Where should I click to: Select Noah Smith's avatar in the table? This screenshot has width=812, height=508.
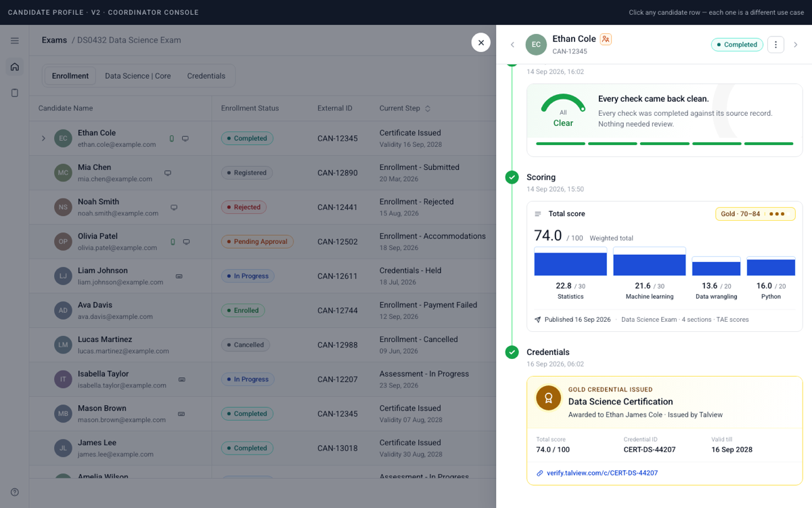63,207
